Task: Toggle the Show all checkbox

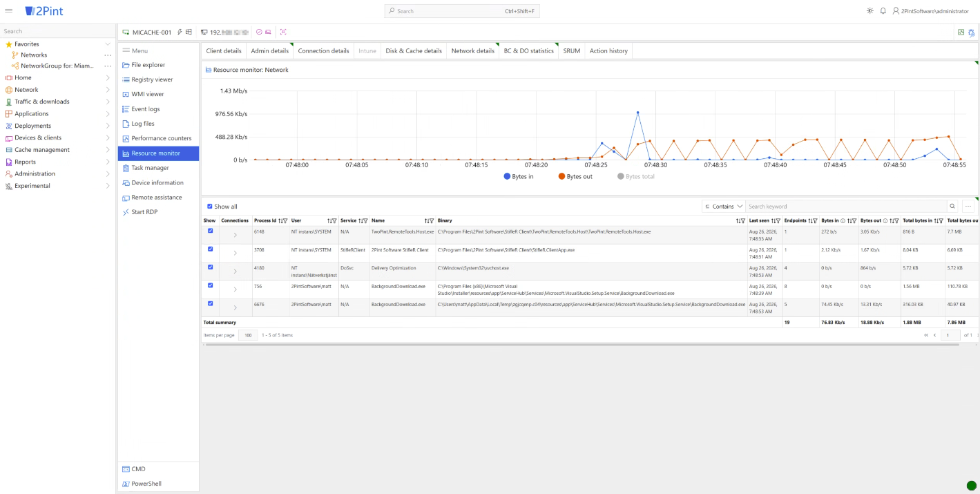Action: click(210, 206)
